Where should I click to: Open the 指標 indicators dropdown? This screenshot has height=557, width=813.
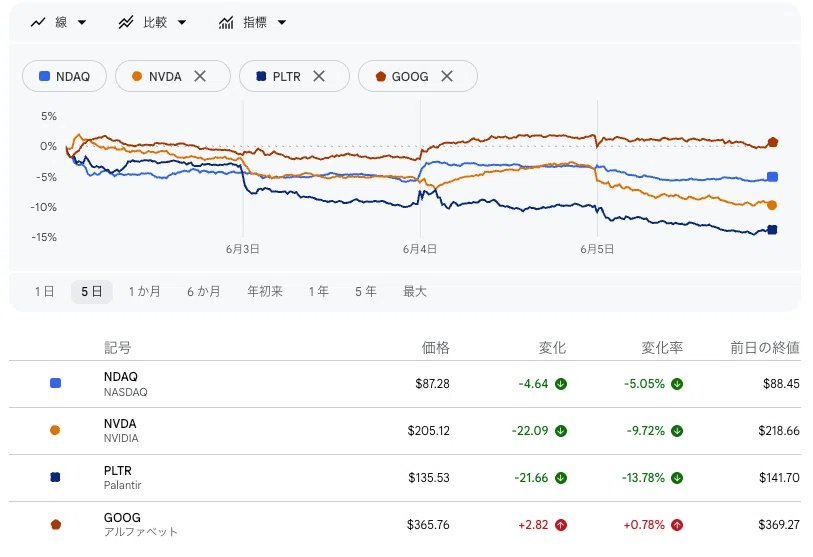tap(253, 22)
